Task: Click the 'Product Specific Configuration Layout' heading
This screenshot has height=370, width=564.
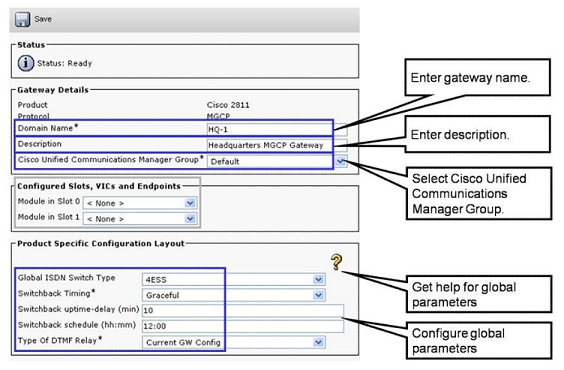Action: pos(101,243)
